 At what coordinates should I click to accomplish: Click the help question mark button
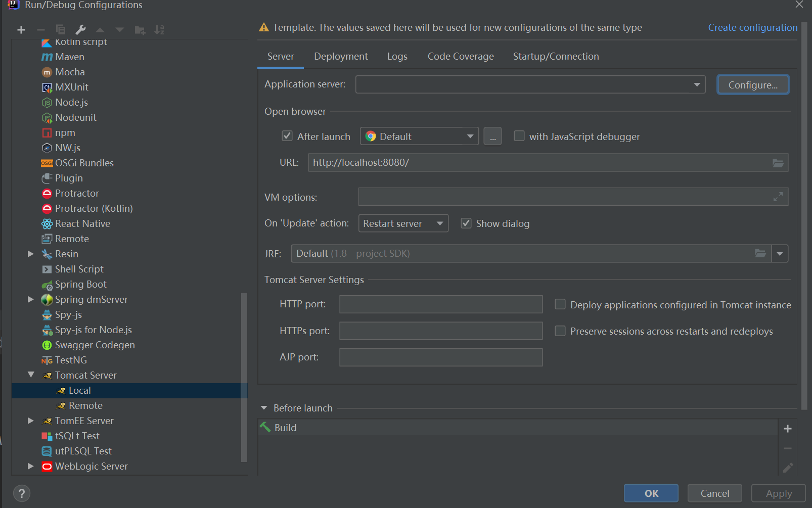tap(21, 493)
